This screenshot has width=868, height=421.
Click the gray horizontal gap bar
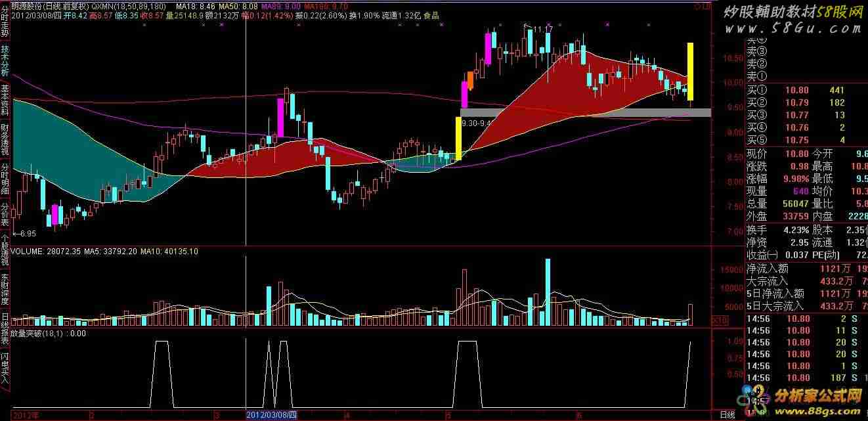(586, 113)
